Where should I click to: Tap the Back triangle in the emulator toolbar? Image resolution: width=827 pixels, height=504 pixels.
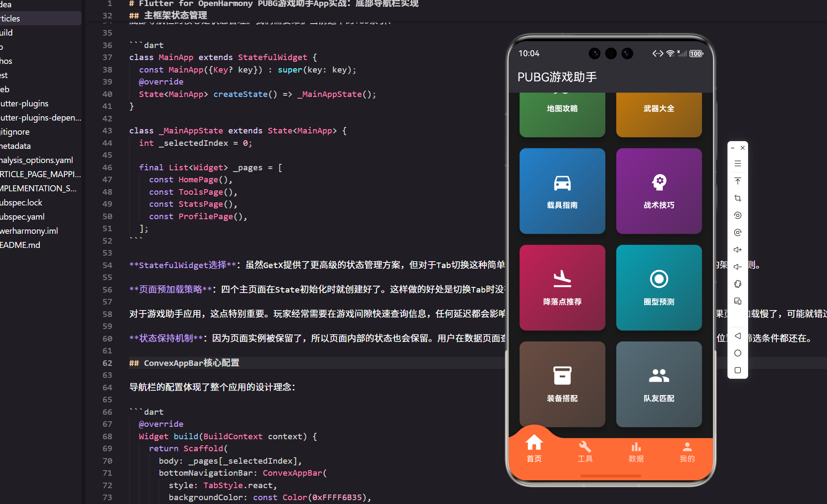pos(738,336)
